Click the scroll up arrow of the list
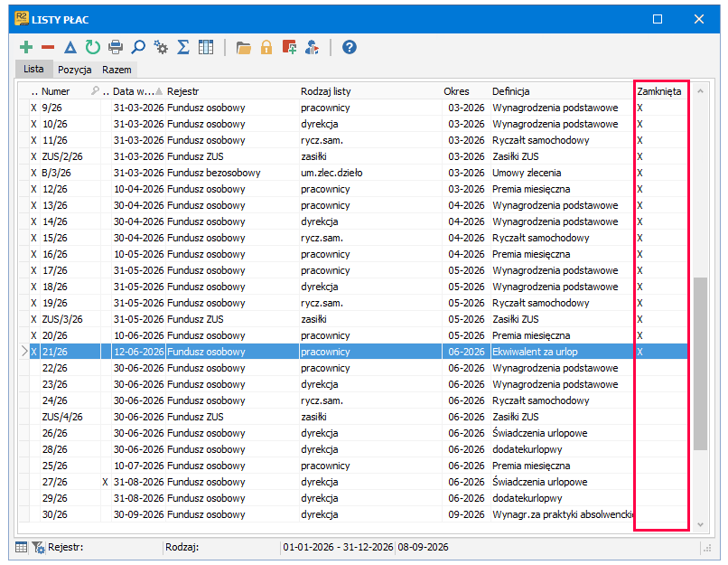Viewport: 728px width, 565px height. pyautogui.click(x=700, y=91)
